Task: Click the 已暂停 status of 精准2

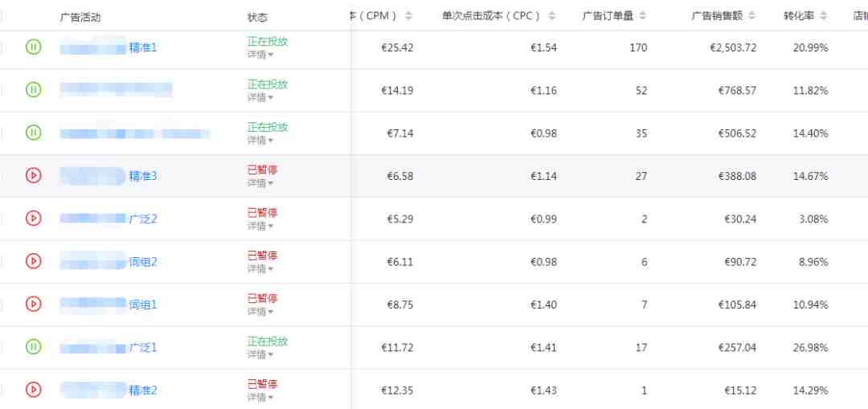Action: tap(262, 383)
